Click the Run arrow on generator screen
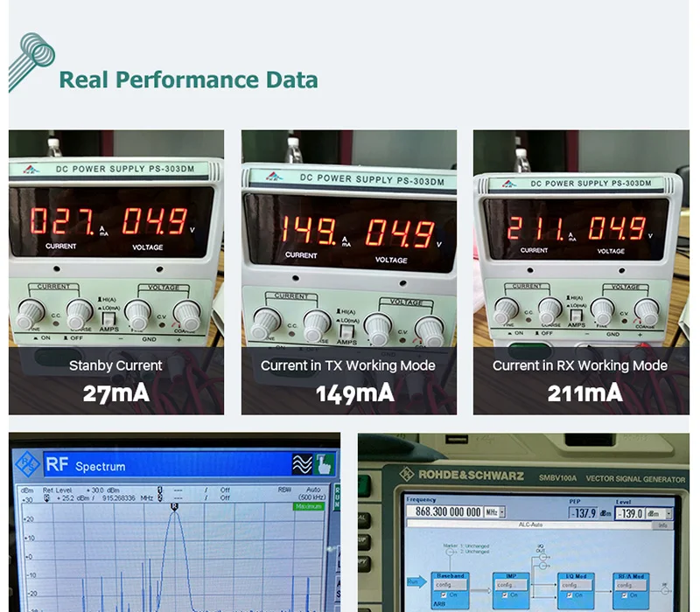Screen dimensions: 700x612 coord(416,581)
